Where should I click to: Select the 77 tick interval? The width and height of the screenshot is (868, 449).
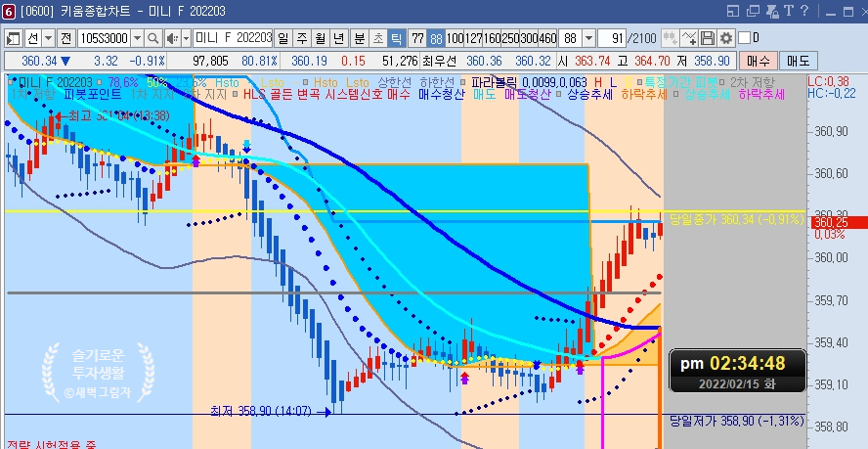click(418, 38)
